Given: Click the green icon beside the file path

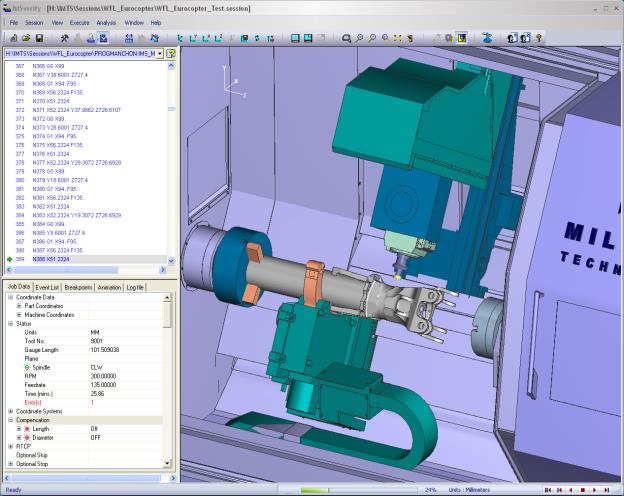Looking at the screenshot, I should coord(171,52).
